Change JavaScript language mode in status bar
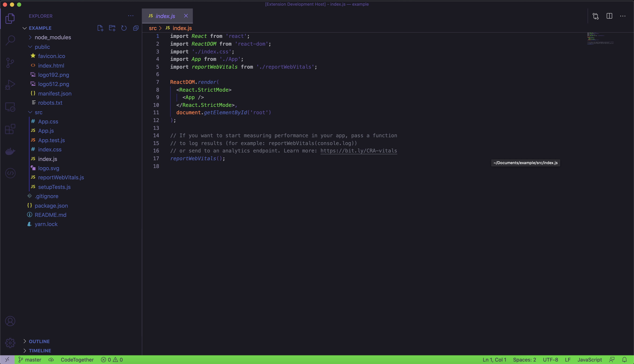Image resolution: width=634 pixels, height=364 pixels. [x=589, y=360]
